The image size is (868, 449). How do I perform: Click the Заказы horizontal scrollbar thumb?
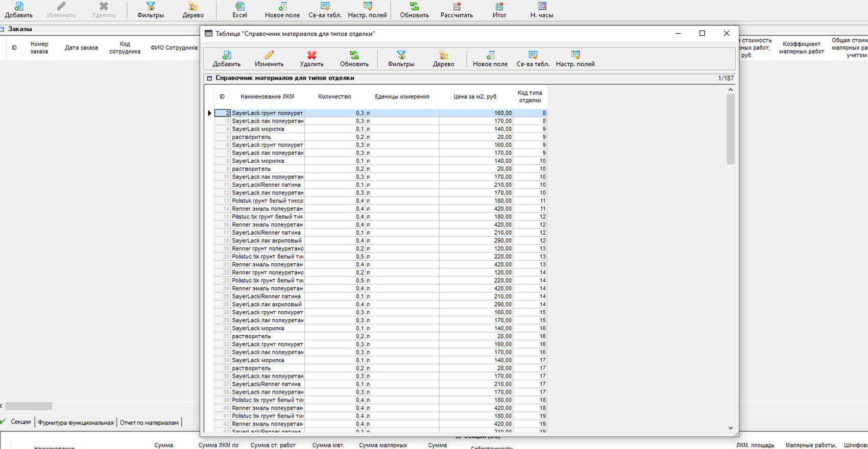coord(29,406)
